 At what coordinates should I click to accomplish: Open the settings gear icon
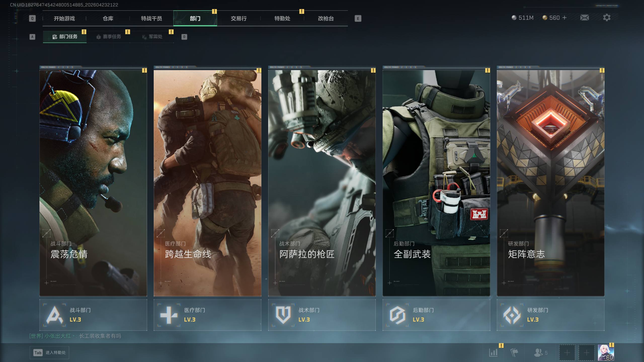pos(607,18)
